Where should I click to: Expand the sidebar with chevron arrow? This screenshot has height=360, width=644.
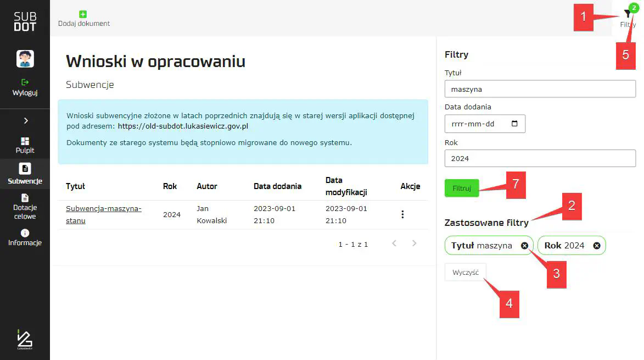tap(25, 121)
